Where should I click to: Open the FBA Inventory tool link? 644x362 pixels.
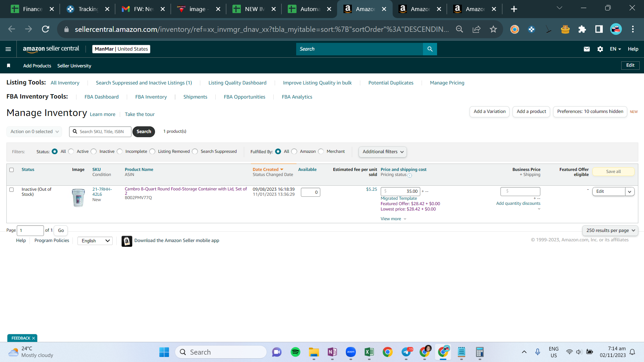[x=151, y=97]
